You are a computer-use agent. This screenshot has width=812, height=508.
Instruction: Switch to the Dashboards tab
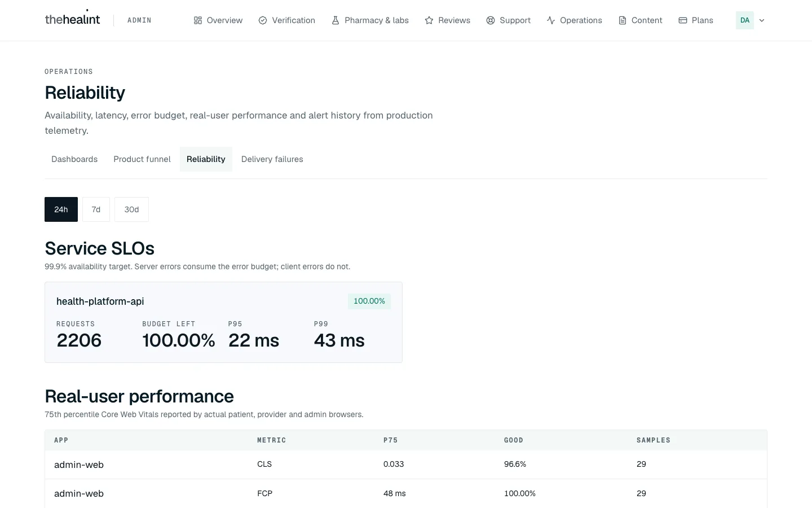[x=74, y=159]
